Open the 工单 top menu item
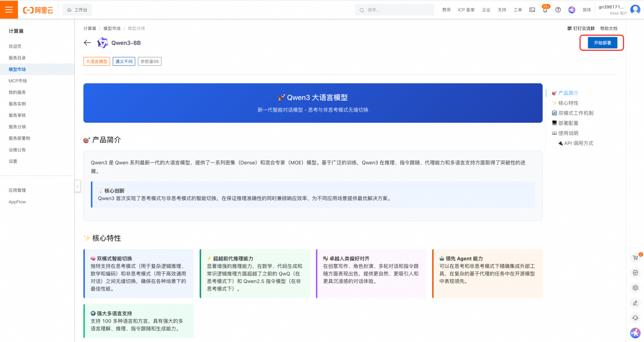The width and height of the screenshot is (644, 342). click(x=518, y=10)
